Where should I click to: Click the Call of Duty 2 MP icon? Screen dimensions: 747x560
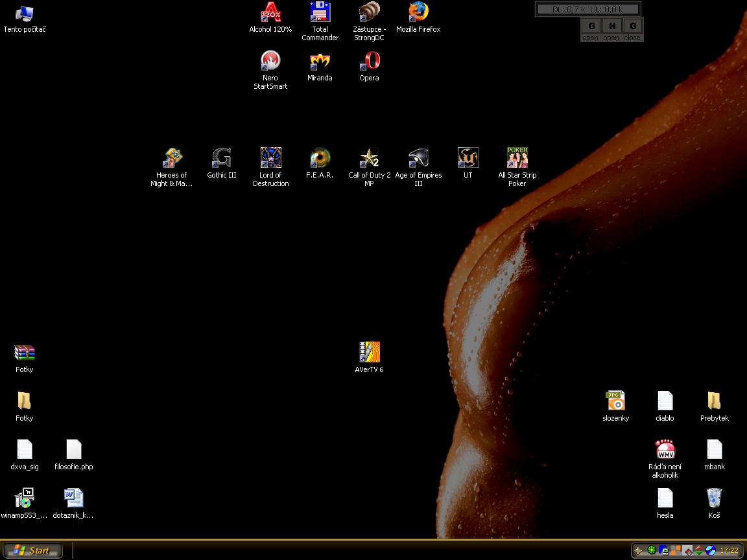(x=369, y=159)
